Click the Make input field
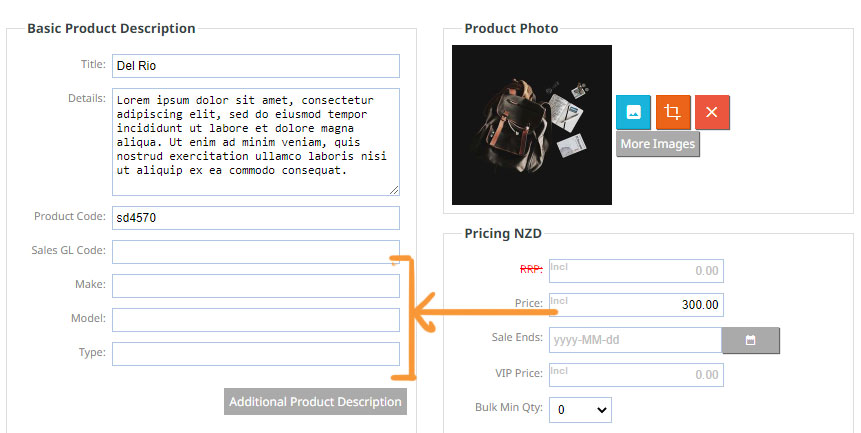 (256, 286)
